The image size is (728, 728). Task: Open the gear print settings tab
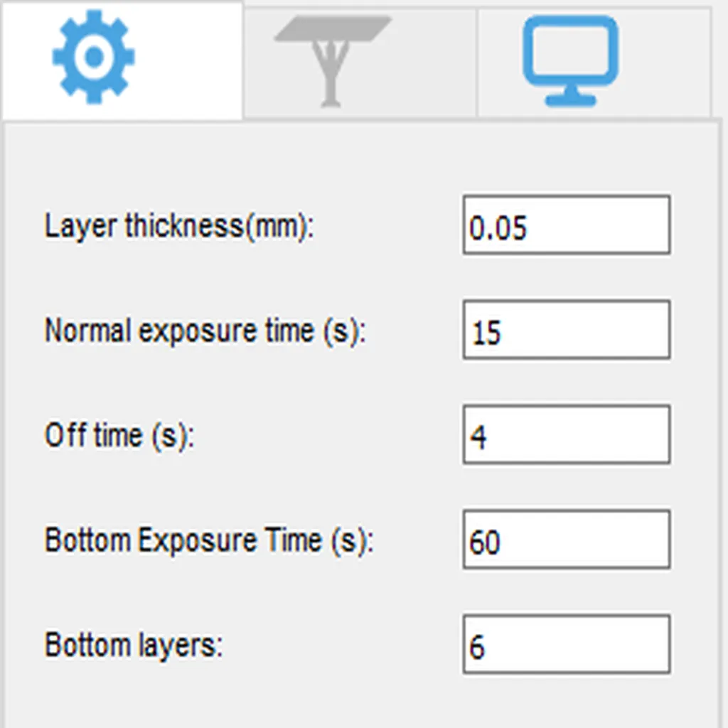coord(121,60)
